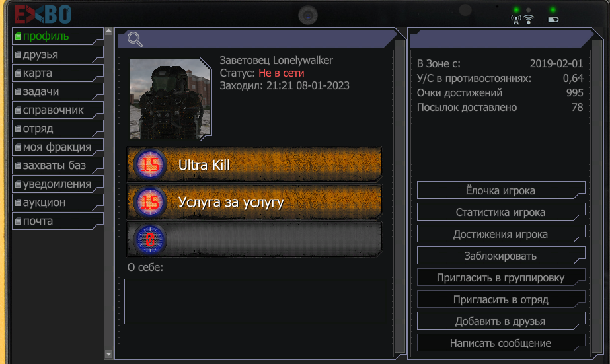Click the Добавить в друзья button
The height and width of the screenshot is (364, 610).
501,321
